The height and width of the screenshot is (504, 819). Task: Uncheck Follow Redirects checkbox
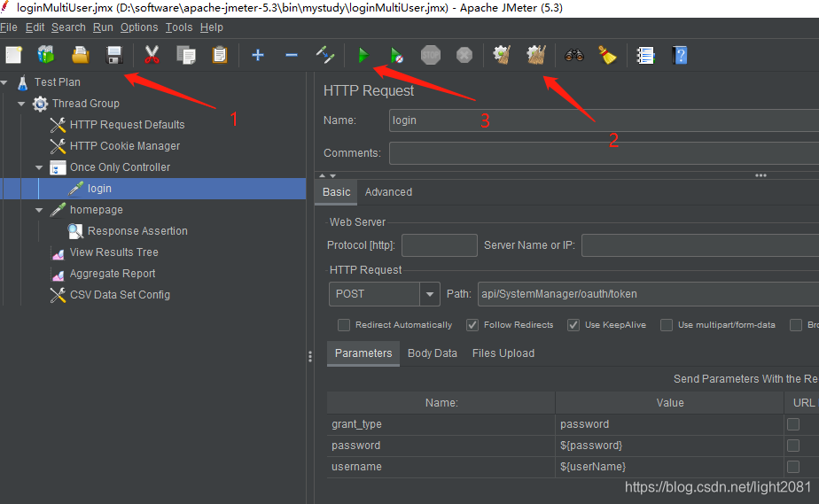(472, 325)
